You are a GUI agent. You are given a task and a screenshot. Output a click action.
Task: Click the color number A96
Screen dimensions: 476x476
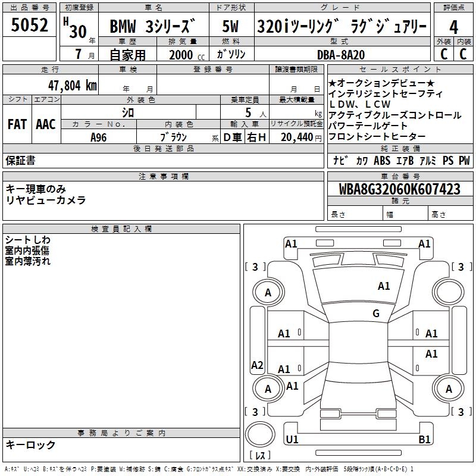[x=99, y=137]
